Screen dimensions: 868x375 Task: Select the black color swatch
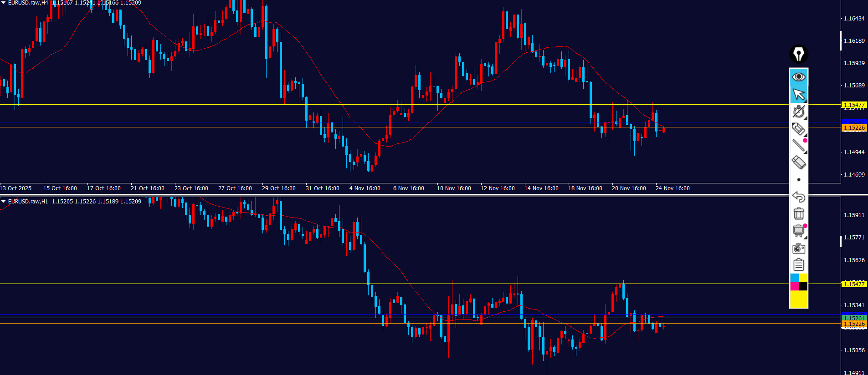coord(803,286)
